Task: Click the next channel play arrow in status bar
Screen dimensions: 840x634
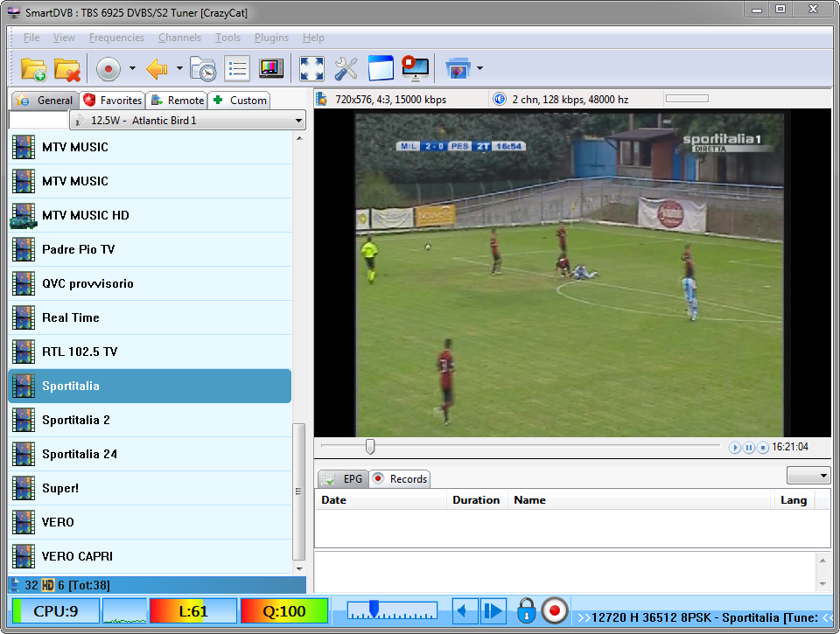Action: point(493,611)
